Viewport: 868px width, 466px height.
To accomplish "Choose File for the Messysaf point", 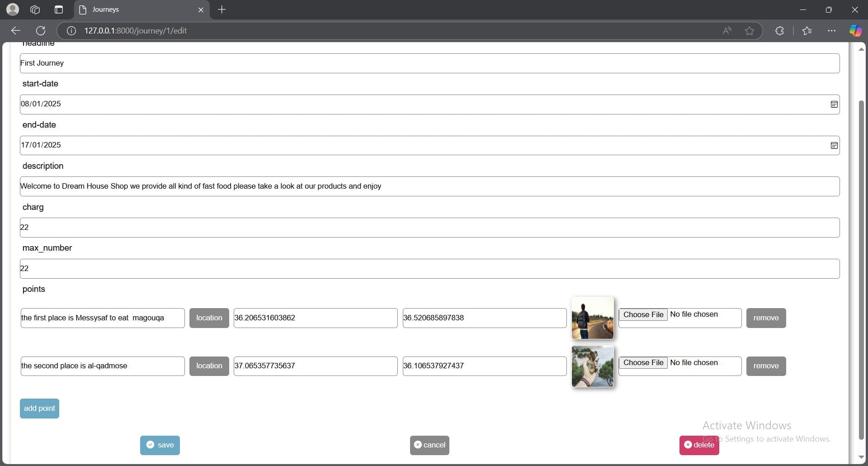I will coord(643,315).
